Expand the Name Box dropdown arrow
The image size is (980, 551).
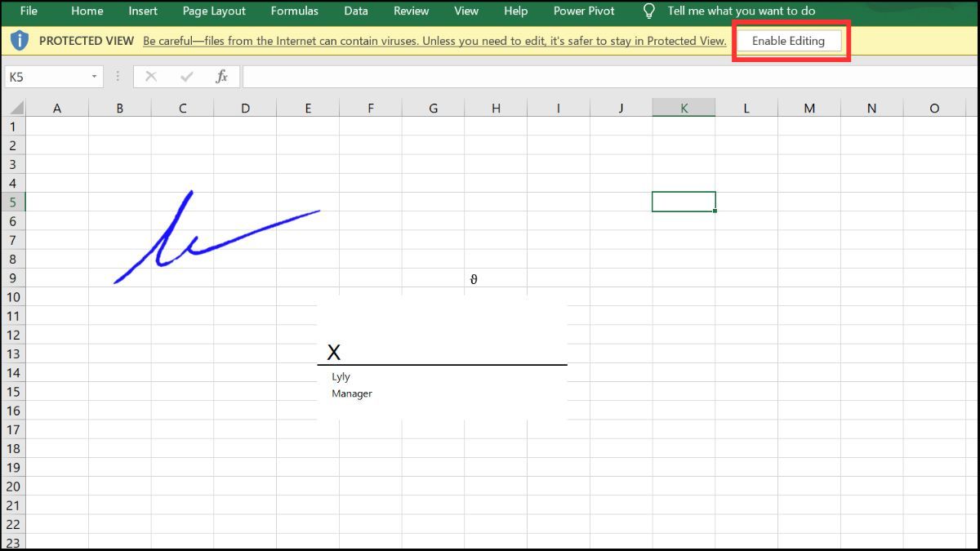coord(94,77)
